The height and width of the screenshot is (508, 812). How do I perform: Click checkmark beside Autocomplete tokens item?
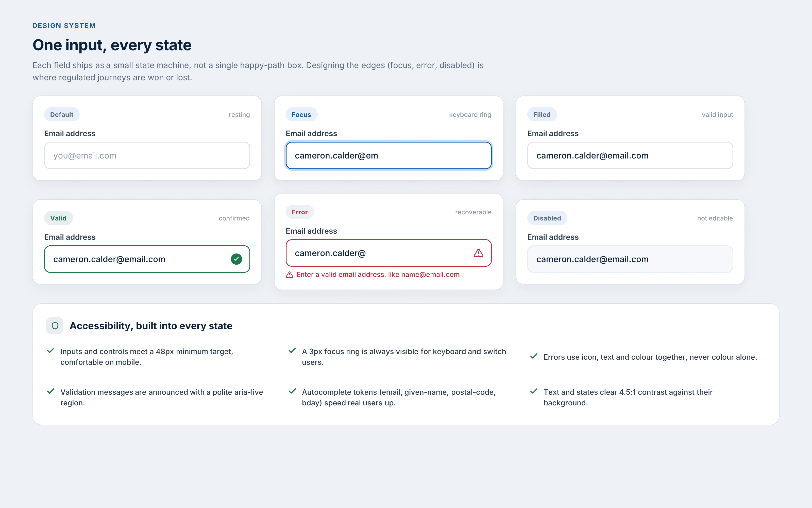(292, 391)
